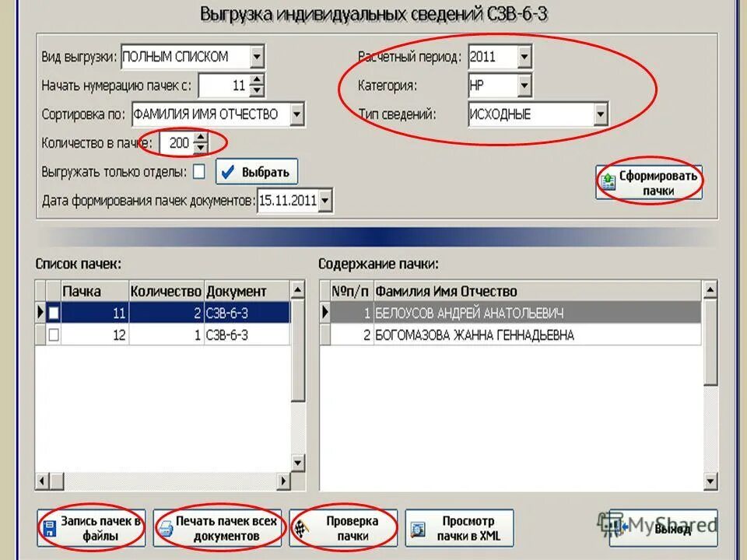Image resolution: width=747 pixels, height=560 pixels.
Task: Click the preview icon on Просмотр пачки в XML
Action: pyautogui.click(x=418, y=529)
